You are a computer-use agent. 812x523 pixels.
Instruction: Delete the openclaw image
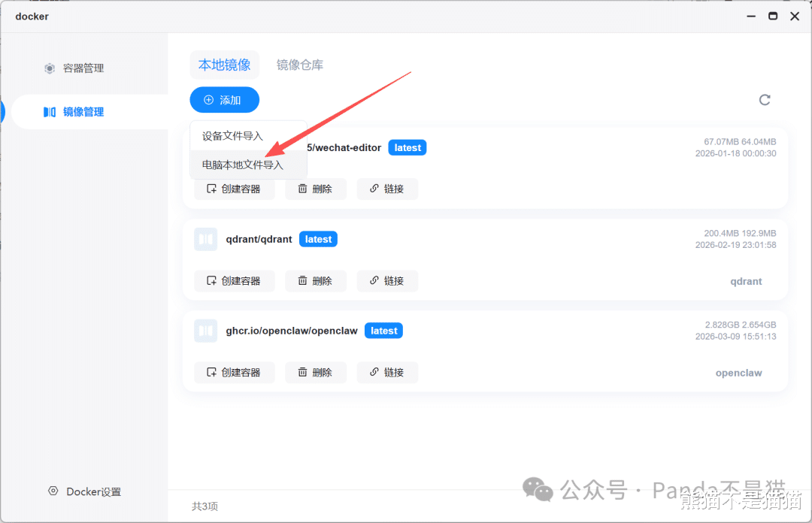pos(315,372)
